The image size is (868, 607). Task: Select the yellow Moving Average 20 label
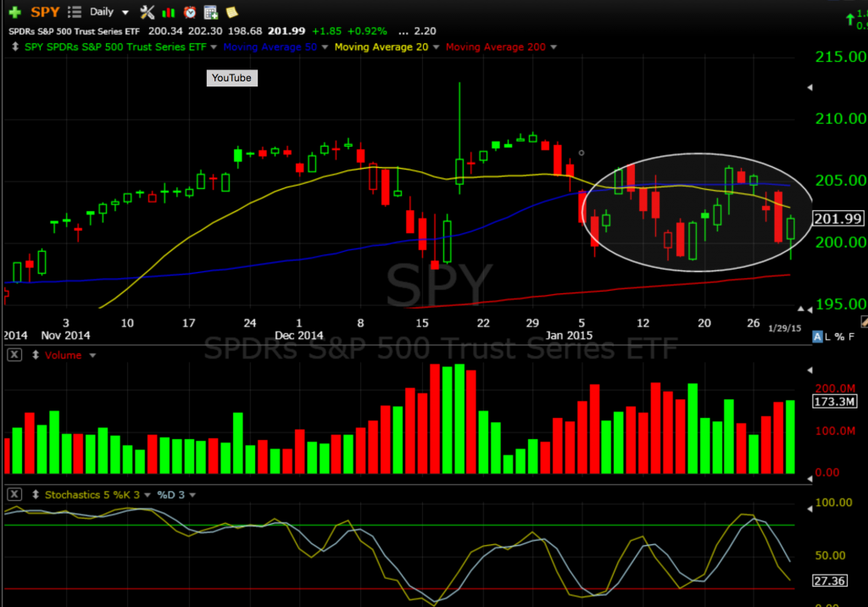[381, 47]
